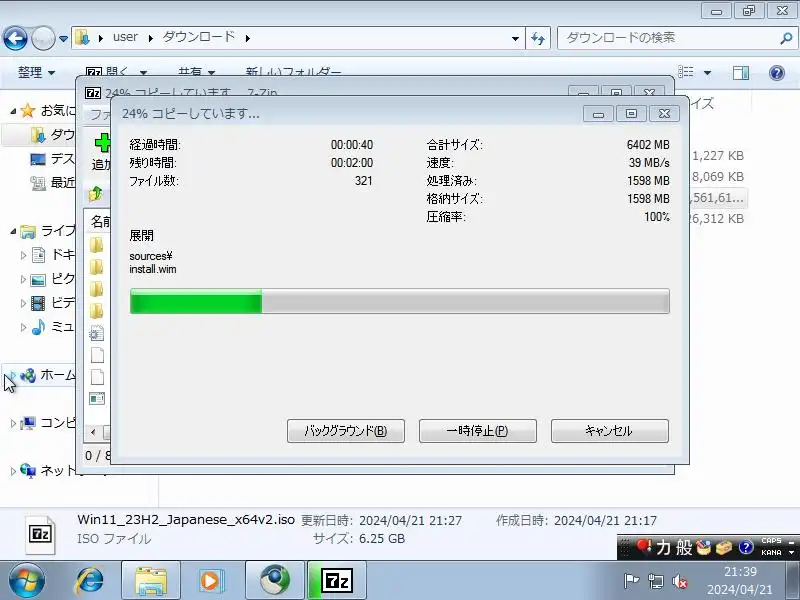
Task: Collapse the Favorites (お気に入り) tree node
Action: pyautogui.click(x=13, y=111)
